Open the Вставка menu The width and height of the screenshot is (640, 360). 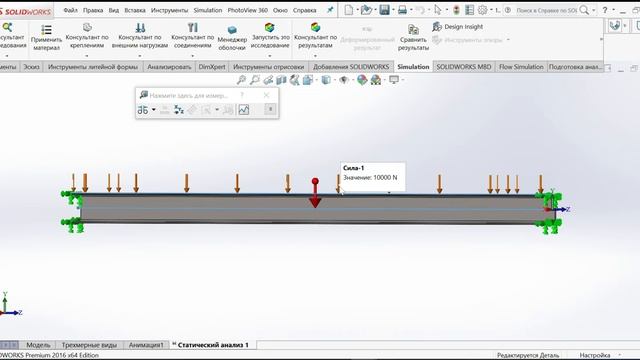click(x=135, y=10)
